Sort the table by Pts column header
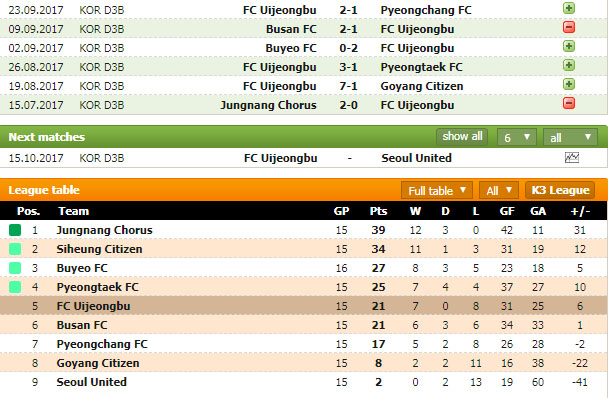 coord(378,211)
